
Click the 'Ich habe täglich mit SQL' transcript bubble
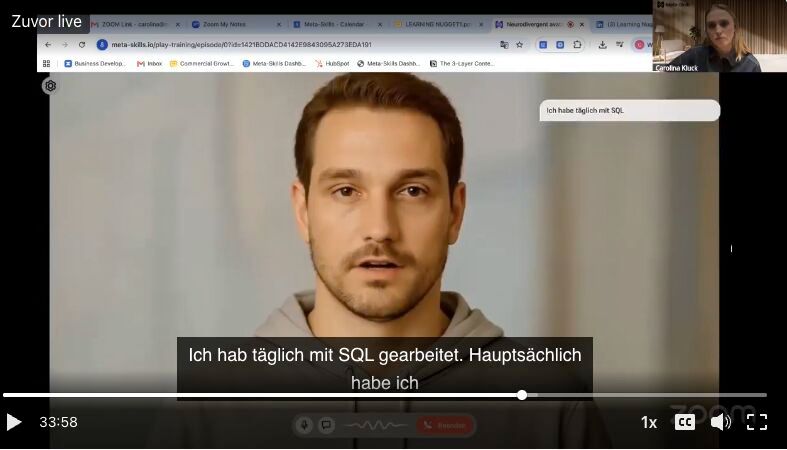pos(629,110)
